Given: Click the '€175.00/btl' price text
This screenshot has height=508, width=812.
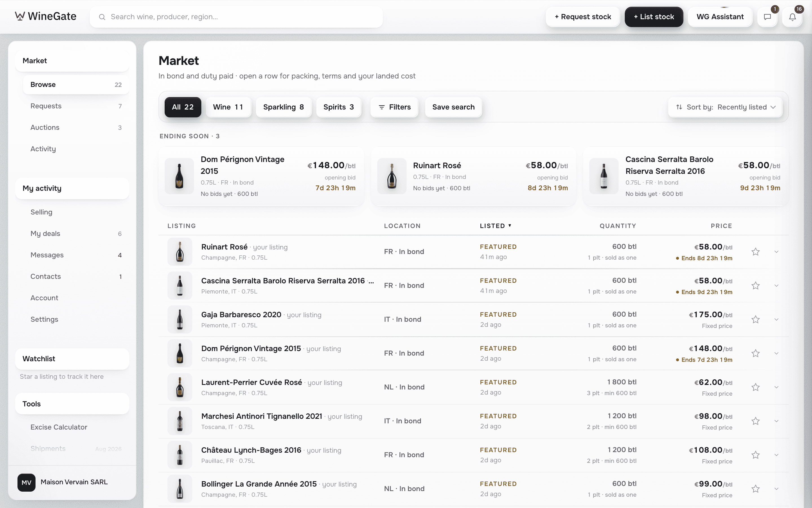Looking at the screenshot, I should (x=710, y=315).
